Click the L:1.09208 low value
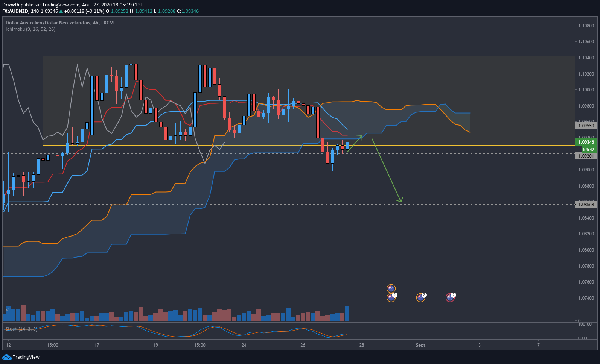The height and width of the screenshot is (364, 600). coord(164,11)
